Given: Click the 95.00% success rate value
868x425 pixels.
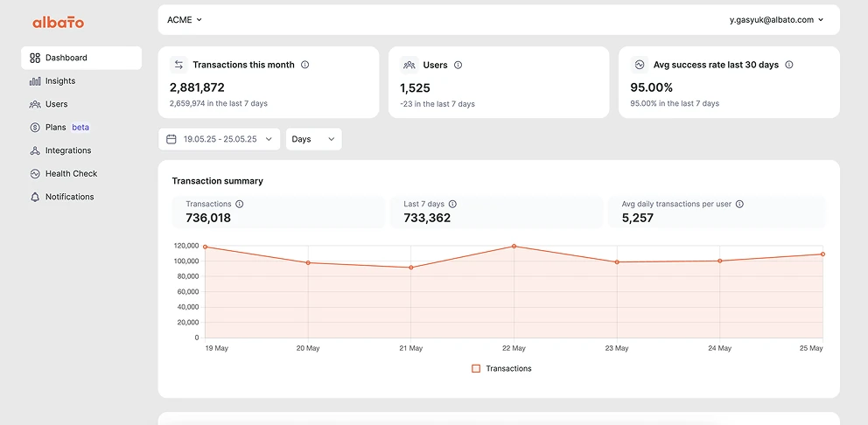Looking at the screenshot, I should point(652,87).
